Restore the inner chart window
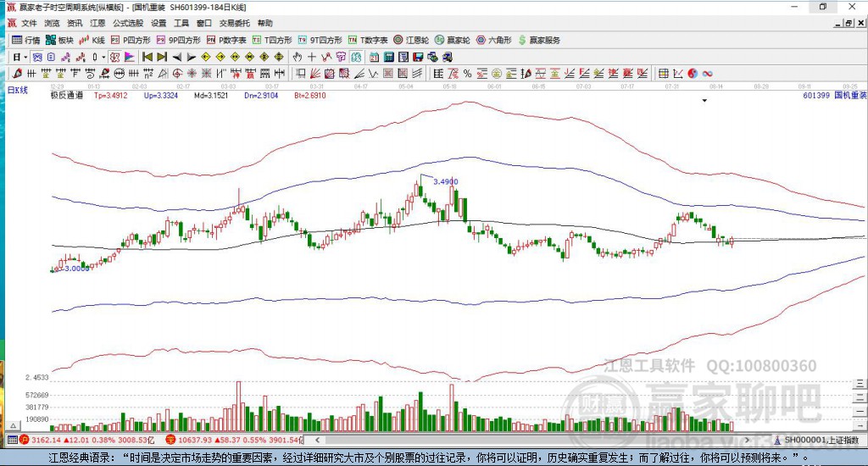Image resolution: width=868 pixels, height=466 pixels. (x=849, y=23)
